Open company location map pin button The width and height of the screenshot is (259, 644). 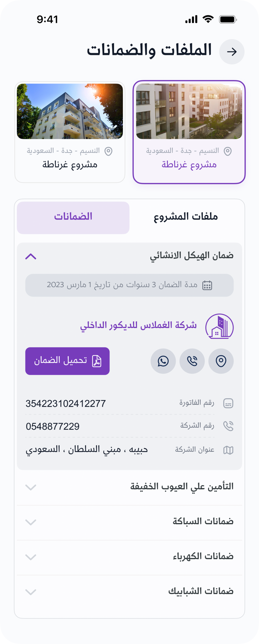click(x=221, y=361)
